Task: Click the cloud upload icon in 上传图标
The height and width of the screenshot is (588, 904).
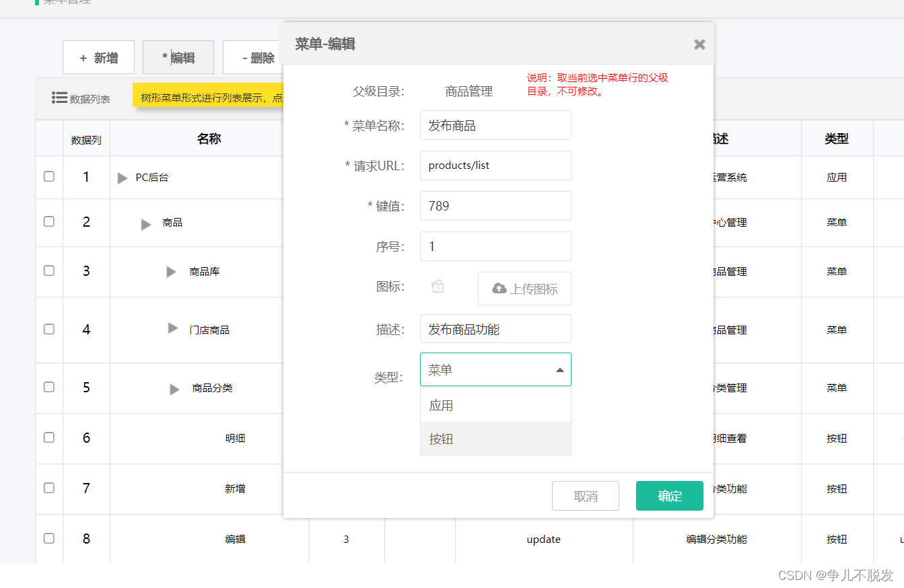Action: click(499, 289)
